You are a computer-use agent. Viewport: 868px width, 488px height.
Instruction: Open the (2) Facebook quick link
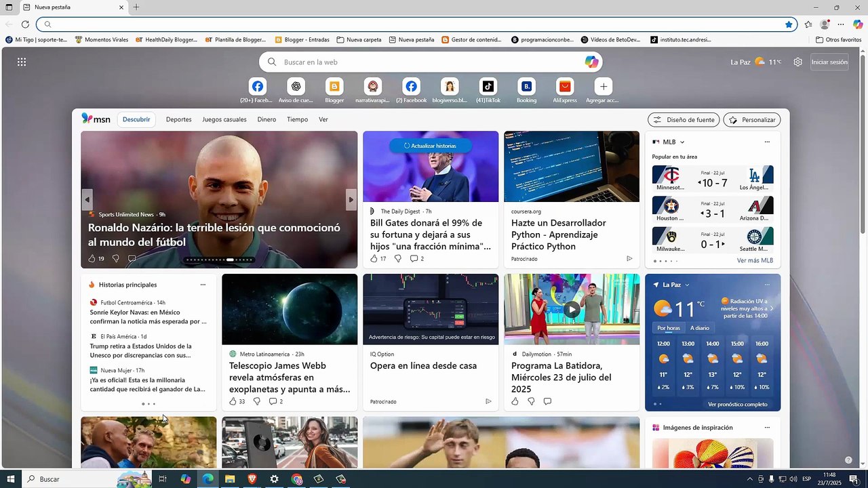tap(411, 87)
